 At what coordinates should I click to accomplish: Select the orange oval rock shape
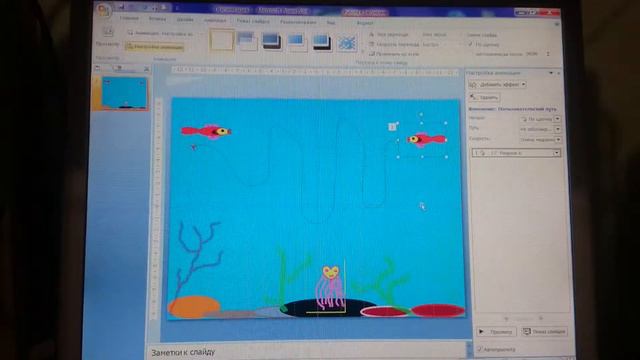[x=194, y=307]
